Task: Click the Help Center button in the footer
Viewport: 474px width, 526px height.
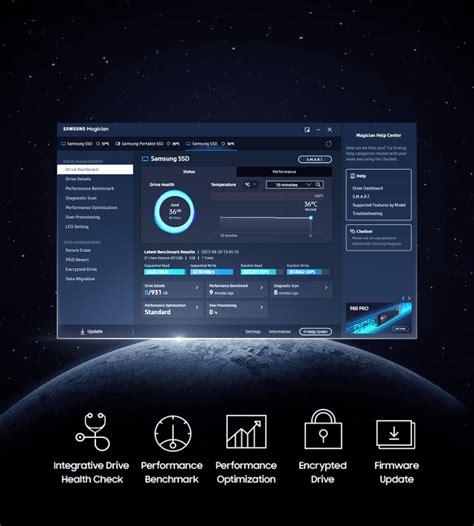Action: [315, 331]
